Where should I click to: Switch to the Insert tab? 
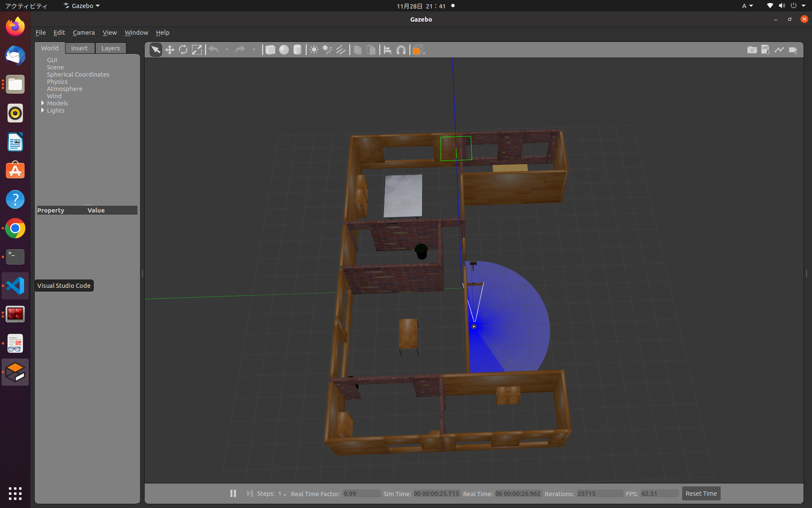click(x=80, y=48)
